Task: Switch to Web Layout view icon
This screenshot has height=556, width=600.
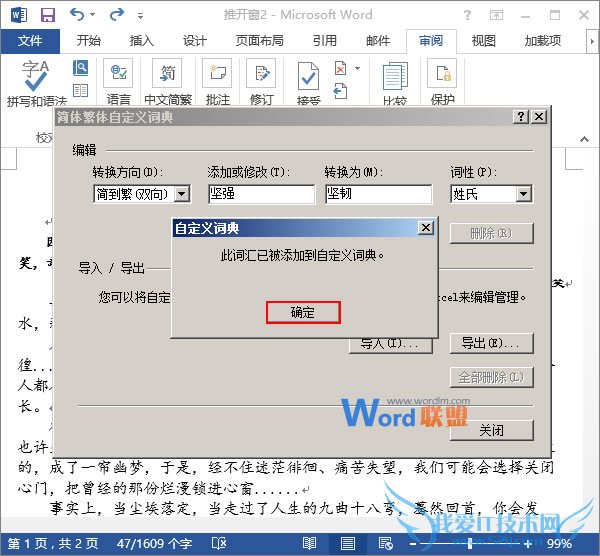Action: pos(385,544)
